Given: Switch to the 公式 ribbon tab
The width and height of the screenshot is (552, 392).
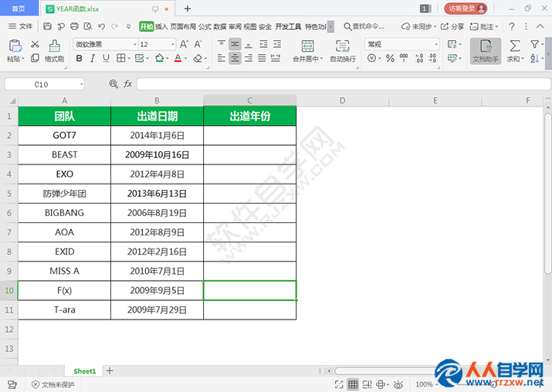Looking at the screenshot, I should point(205,27).
